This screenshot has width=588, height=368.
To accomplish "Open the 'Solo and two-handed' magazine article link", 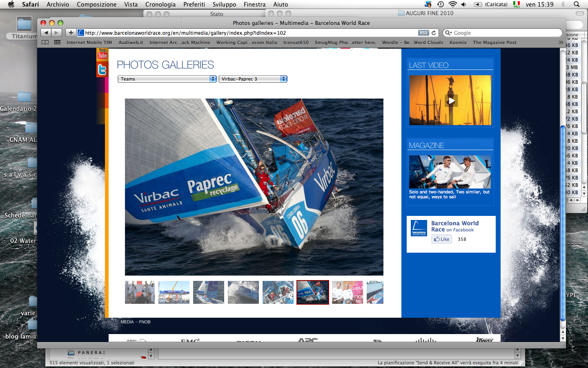I will pos(449,194).
